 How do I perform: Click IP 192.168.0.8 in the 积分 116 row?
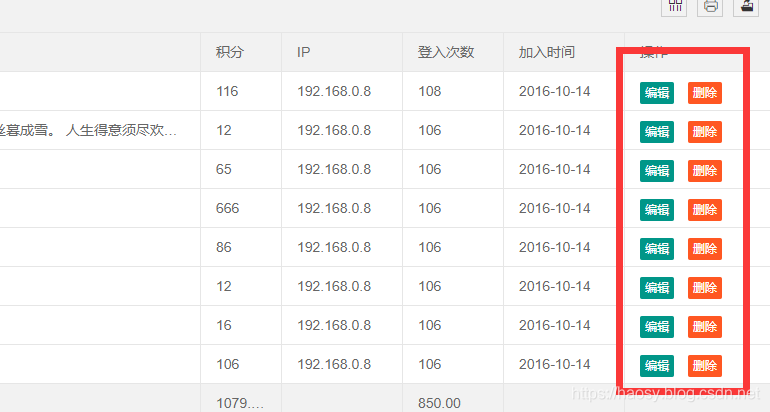[x=342, y=91]
